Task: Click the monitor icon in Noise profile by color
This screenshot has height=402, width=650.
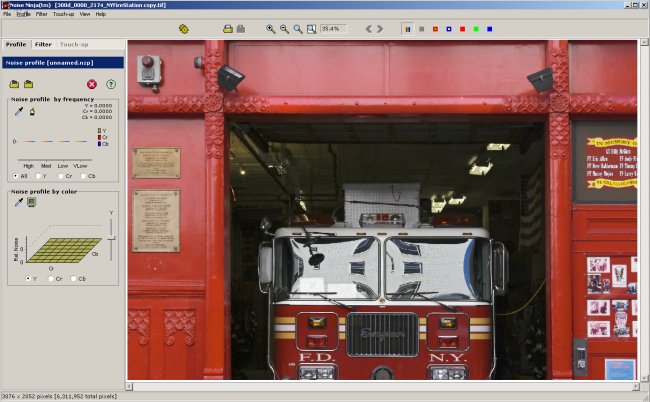Action: point(32,202)
